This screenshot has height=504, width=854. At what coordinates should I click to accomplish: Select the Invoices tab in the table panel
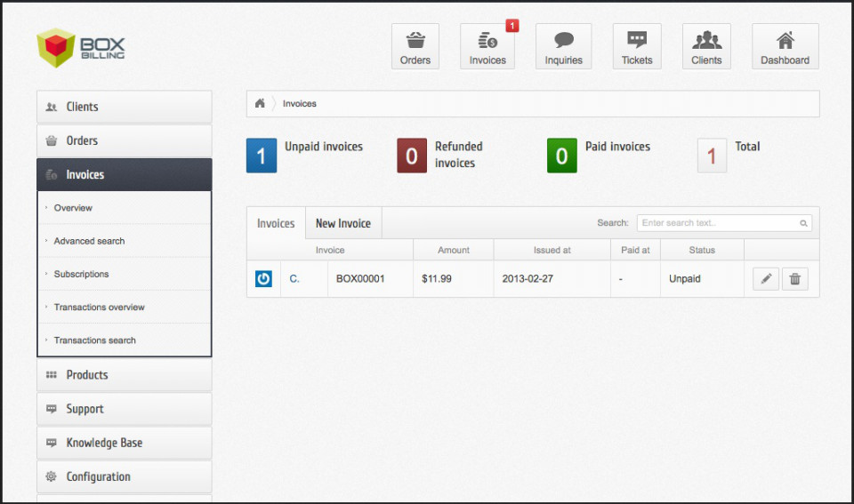[276, 223]
